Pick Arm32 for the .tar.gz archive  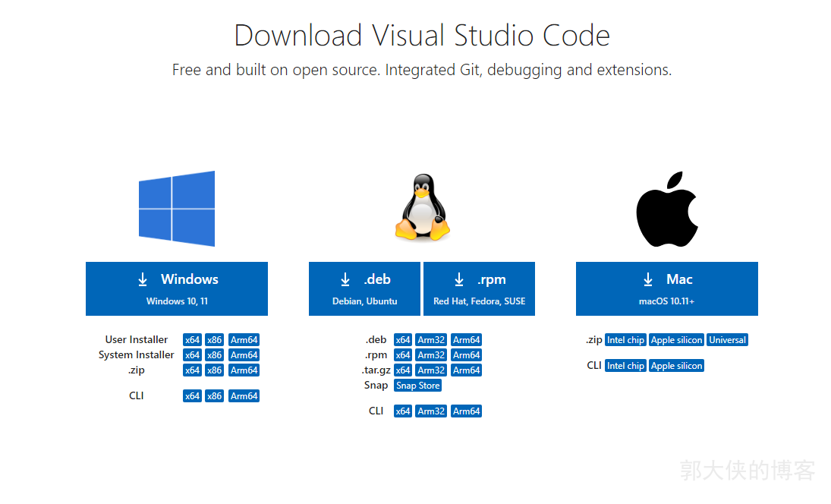click(431, 370)
